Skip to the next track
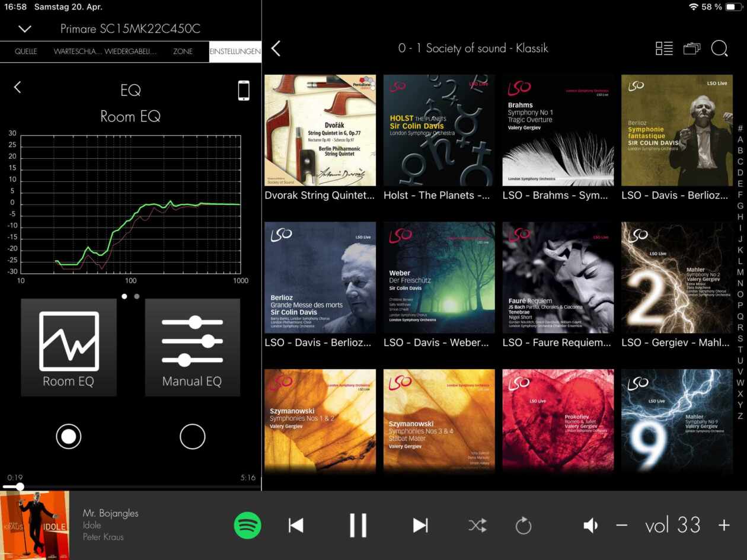 (x=420, y=525)
